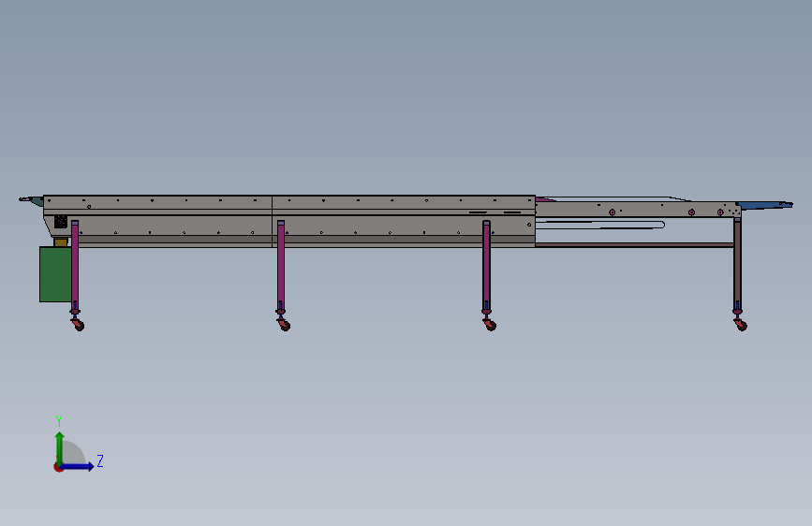Select the green motor box under the conveyor
The height and width of the screenshot is (526, 812).
[55, 274]
